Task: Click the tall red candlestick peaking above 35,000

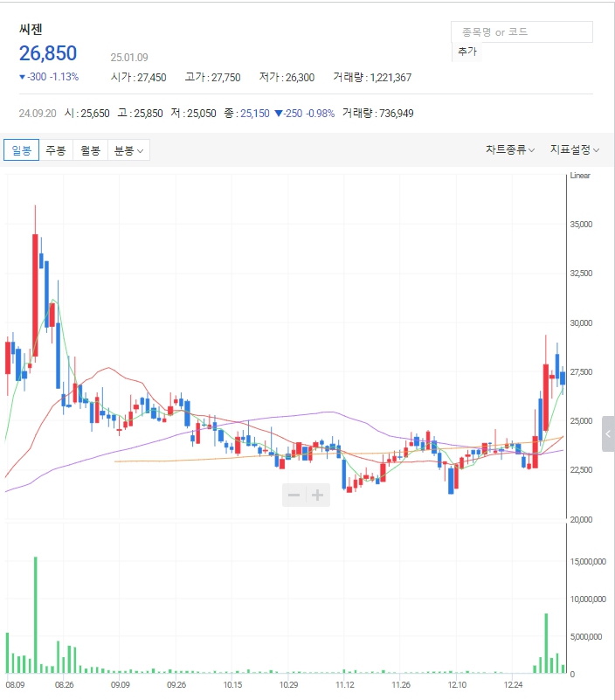Action: [35, 295]
